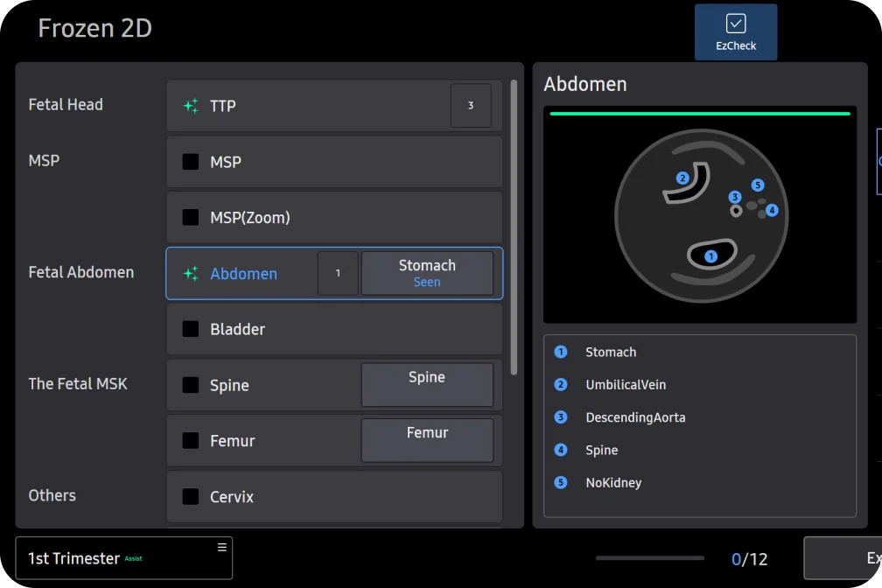The image size is (882, 588).
Task: Tick the MSP(Zoom) checkbox
Action: (190, 218)
